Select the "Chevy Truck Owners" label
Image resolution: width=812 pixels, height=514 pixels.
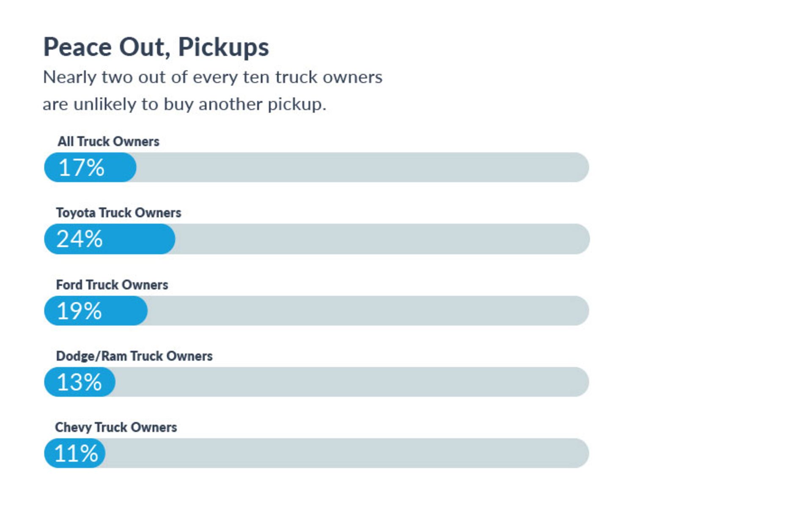click(116, 427)
